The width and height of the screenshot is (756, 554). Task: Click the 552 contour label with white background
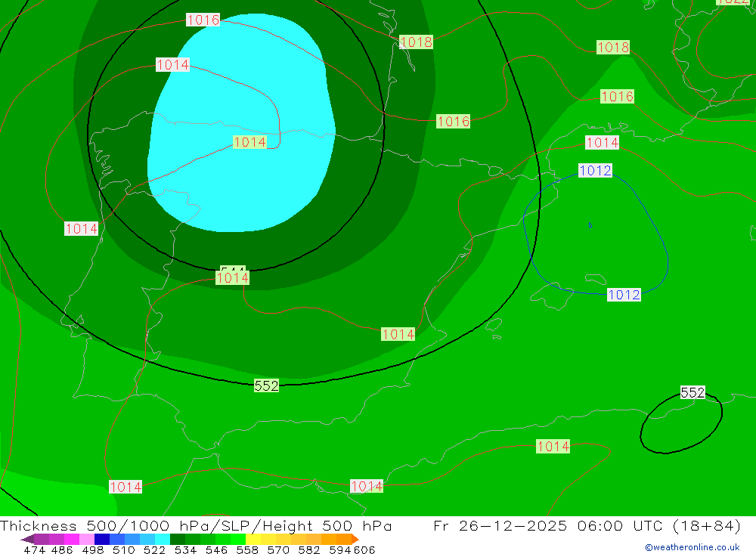point(692,392)
